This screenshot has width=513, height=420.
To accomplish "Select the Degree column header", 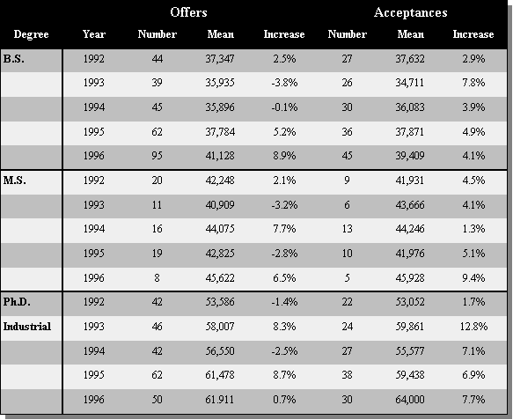I will point(31,34).
